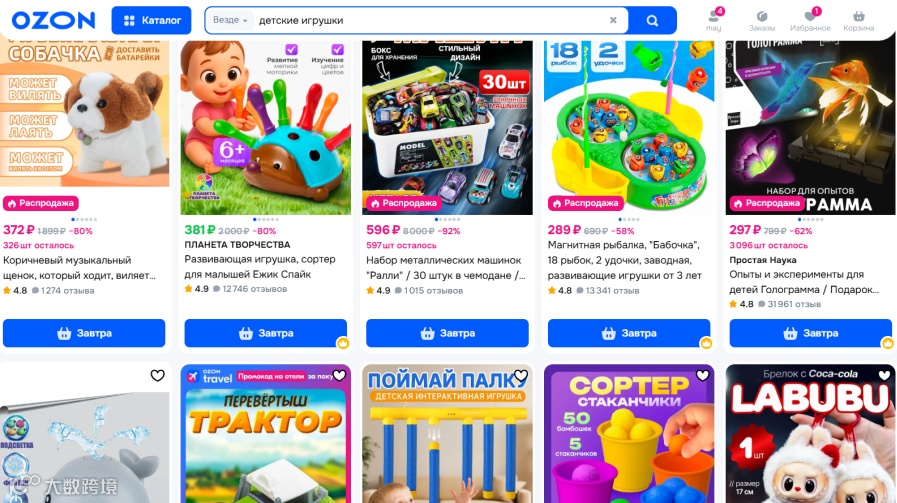This screenshot has height=503, width=897.
Task: Open the Заказы orders icon
Action: coord(761,21)
